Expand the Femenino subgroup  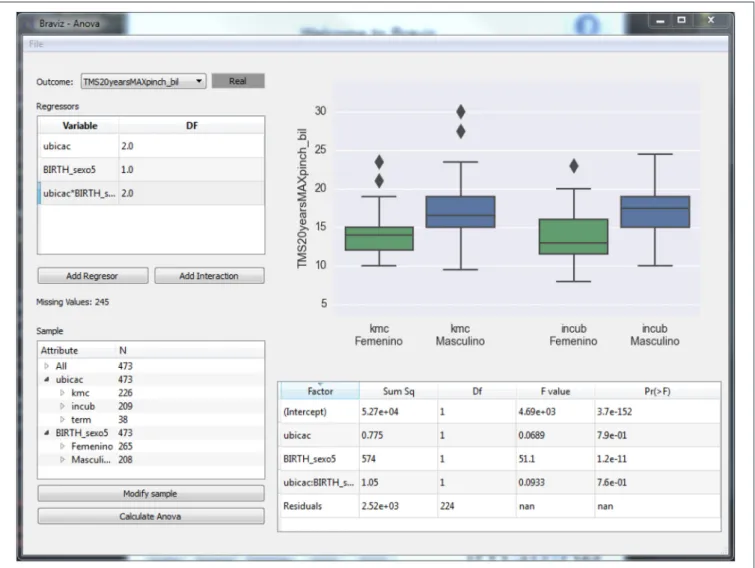pyautogui.click(x=62, y=446)
